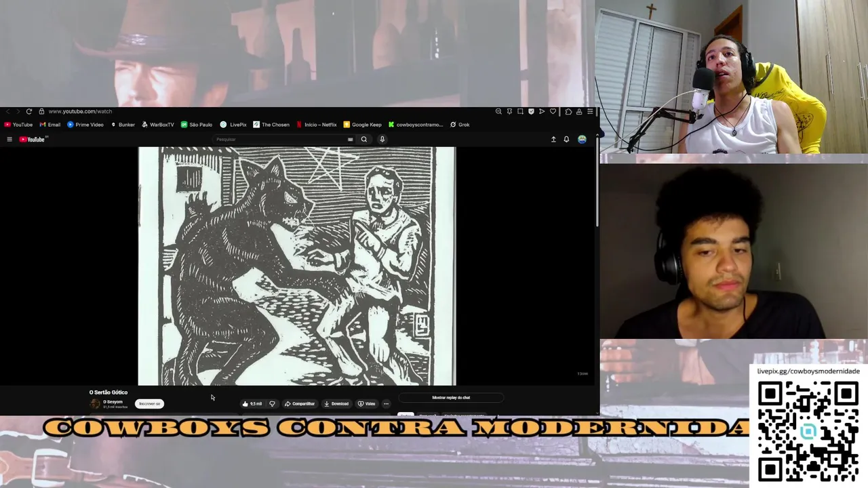Click the screenshot capture icon
The image size is (868, 488).
pyautogui.click(x=520, y=111)
